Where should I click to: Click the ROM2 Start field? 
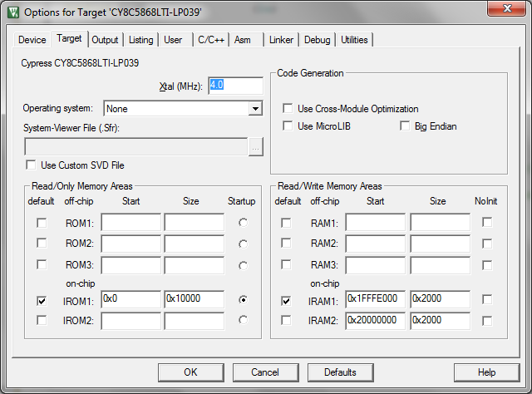(x=131, y=244)
